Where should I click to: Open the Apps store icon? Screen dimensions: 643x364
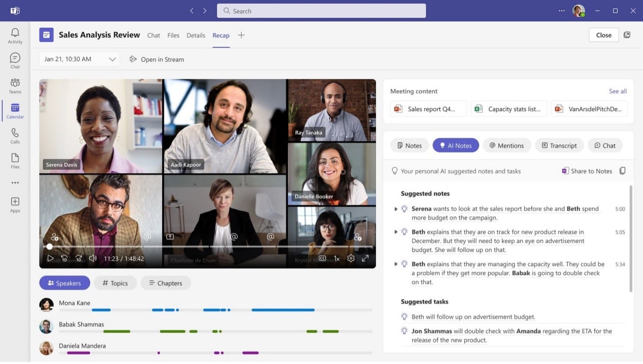coord(15,205)
